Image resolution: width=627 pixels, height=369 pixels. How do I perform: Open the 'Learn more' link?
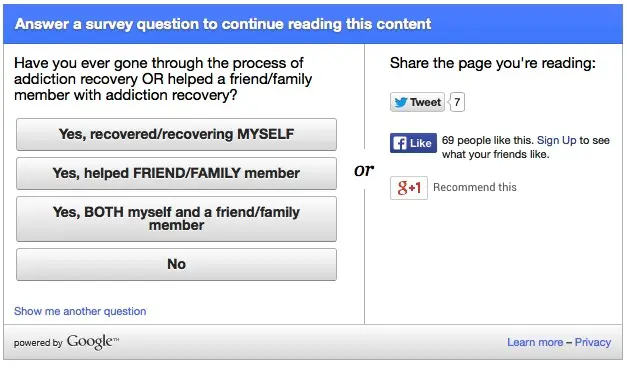click(x=535, y=342)
